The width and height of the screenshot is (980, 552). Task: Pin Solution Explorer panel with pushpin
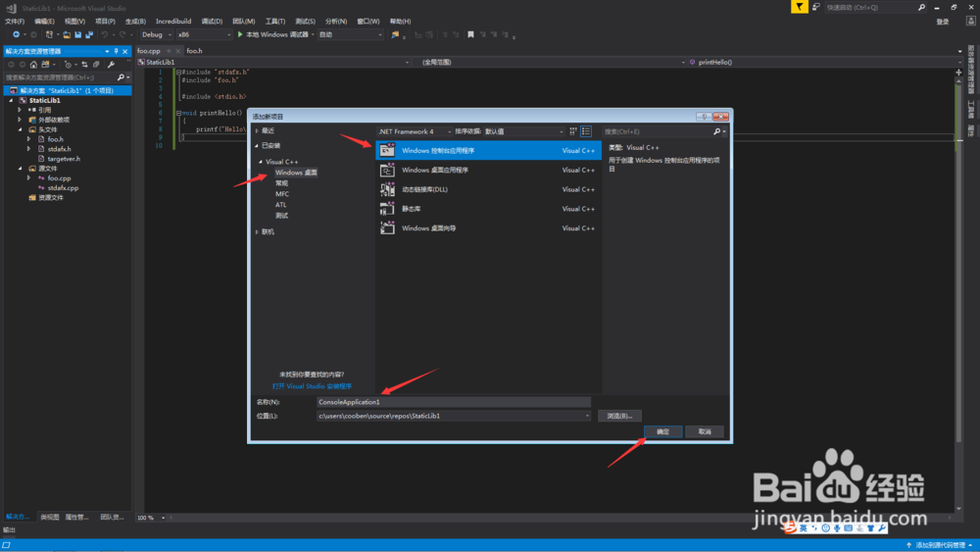pos(117,51)
